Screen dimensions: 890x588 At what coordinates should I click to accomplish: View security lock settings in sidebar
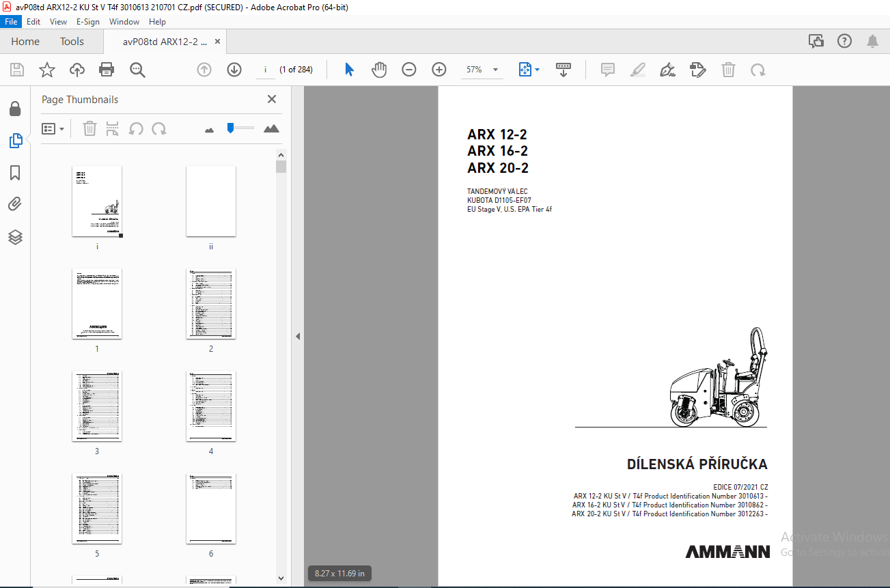click(15, 109)
